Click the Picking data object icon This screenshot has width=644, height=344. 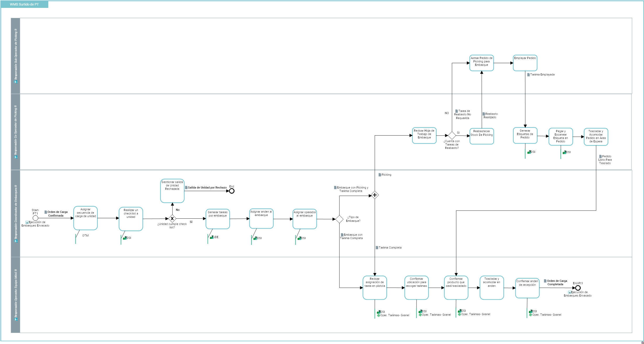[x=380, y=175]
